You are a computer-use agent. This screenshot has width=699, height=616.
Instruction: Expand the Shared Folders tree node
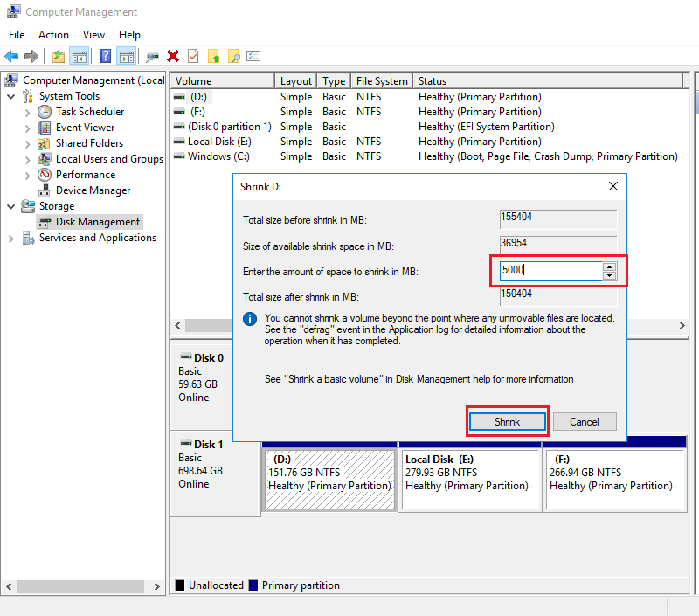pos(28,143)
